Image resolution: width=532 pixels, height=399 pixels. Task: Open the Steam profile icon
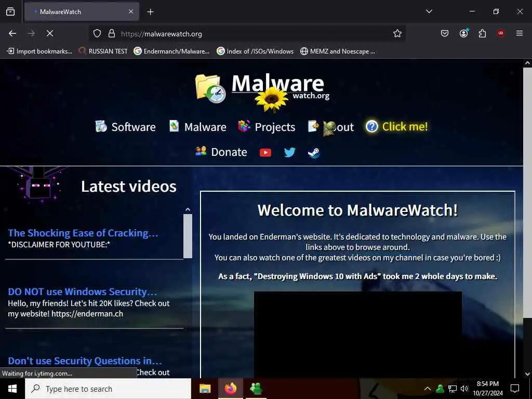(x=314, y=153)
